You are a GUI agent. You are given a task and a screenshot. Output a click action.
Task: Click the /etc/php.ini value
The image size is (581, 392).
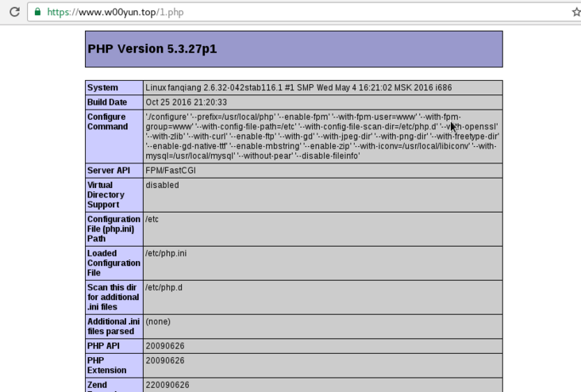pyautogui.click(x=166, y=253)
